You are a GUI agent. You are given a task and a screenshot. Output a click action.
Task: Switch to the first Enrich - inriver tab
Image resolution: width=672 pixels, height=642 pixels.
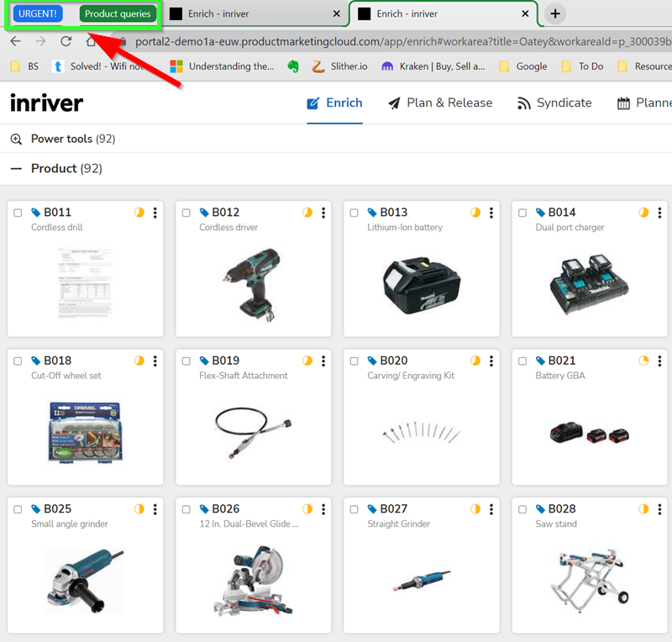point(255,13)
